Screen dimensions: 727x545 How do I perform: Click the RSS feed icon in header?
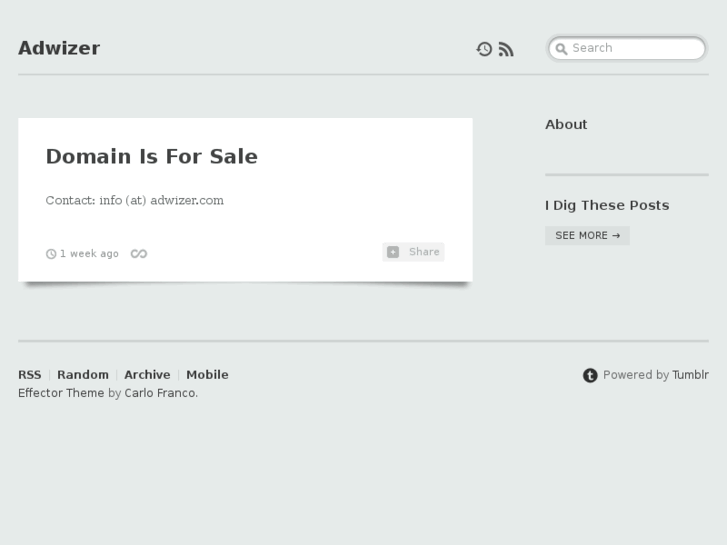pyautogui.click(x=506, y=49)
